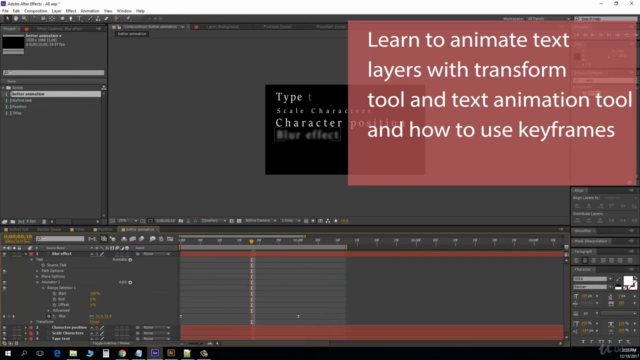The image size is (640, 360).
Task: Expand the Transform group
Action: 32,322
